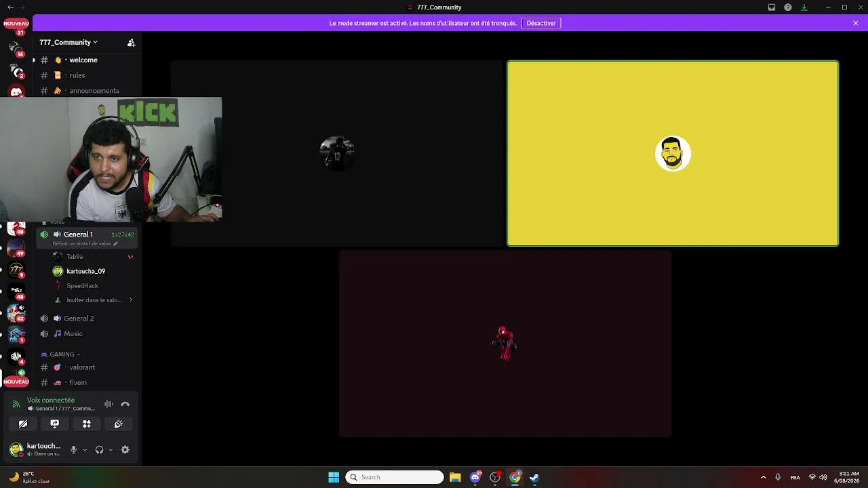The height and width of the screenshot is (488, 868).
Task: Edit the channel status pencil icon
Action: click(x=115, y=243)
